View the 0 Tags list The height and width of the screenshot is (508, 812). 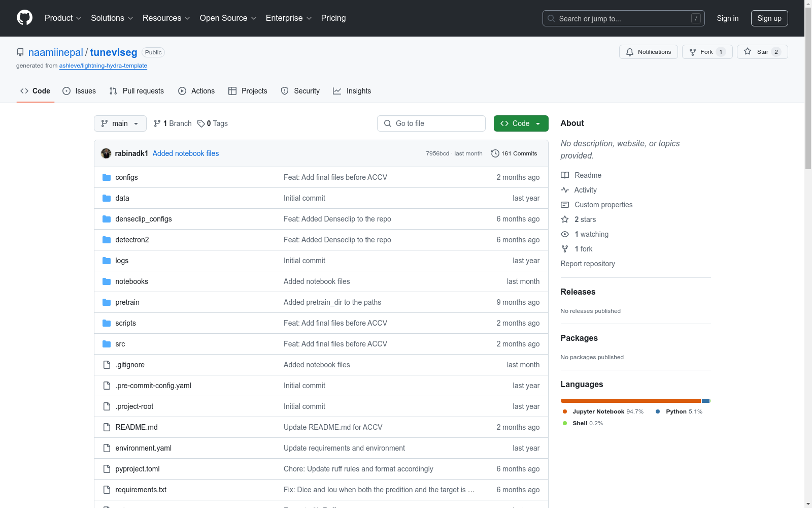point(213,123)
